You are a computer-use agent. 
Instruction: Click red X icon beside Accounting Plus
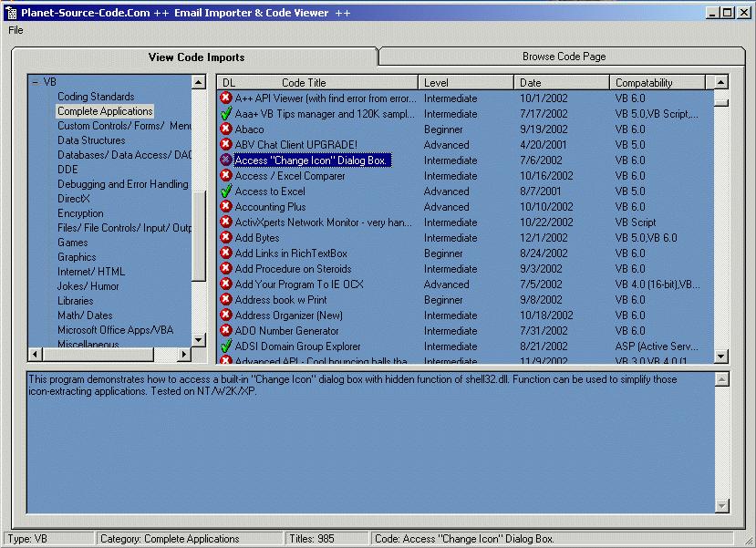(x=226, y=207)
